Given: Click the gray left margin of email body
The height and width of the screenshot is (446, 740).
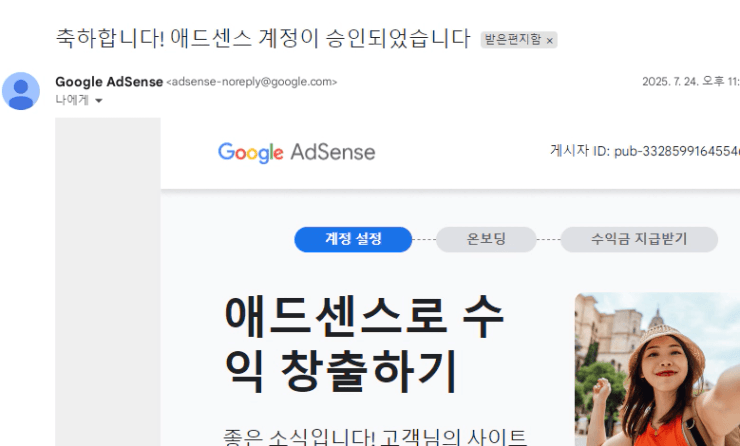Looking at the screenshot, I should (108, 282).
